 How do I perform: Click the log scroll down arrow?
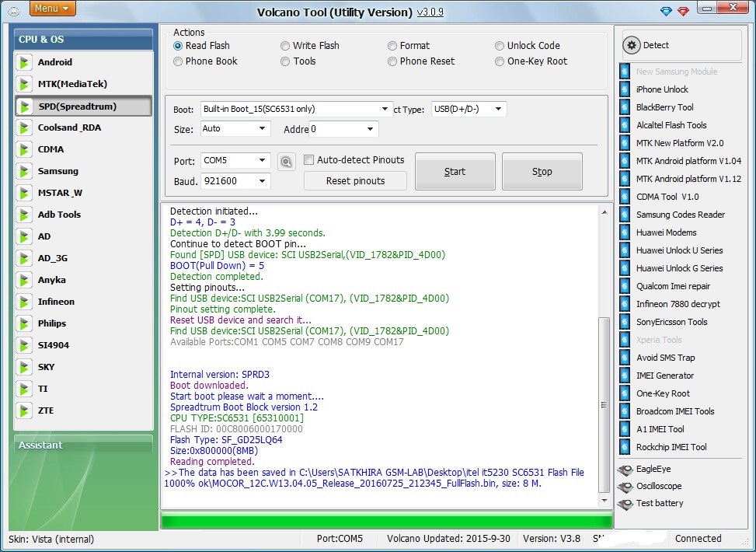(604, 501)
